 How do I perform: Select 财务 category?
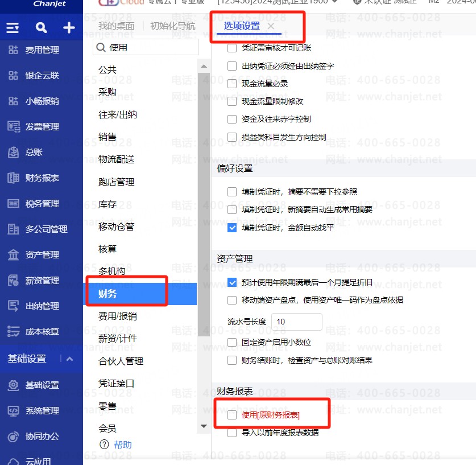click(140, 294)
